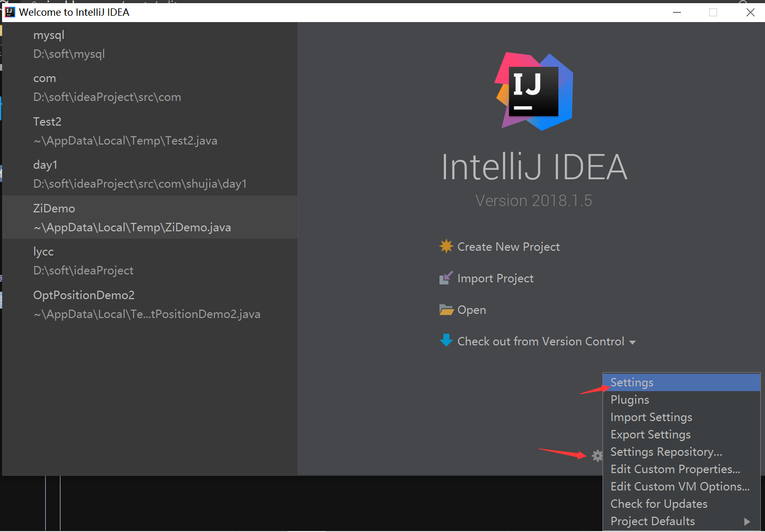Pick Export Settings from the menu

point(682,434)
